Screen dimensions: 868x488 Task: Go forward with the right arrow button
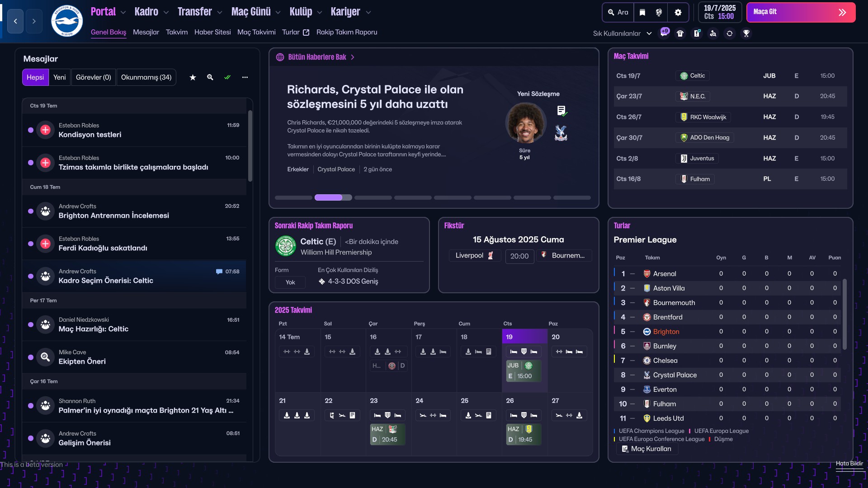pos(34,21)
